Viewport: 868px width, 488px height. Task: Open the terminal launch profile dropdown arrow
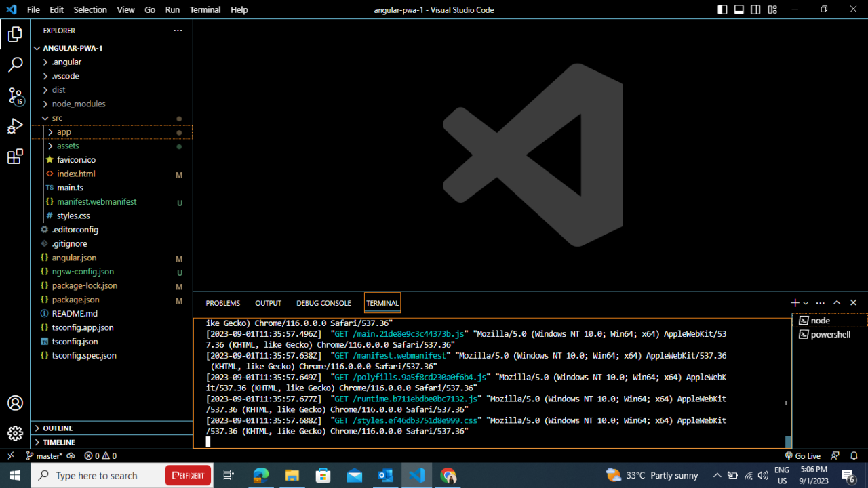coord(806,303)
